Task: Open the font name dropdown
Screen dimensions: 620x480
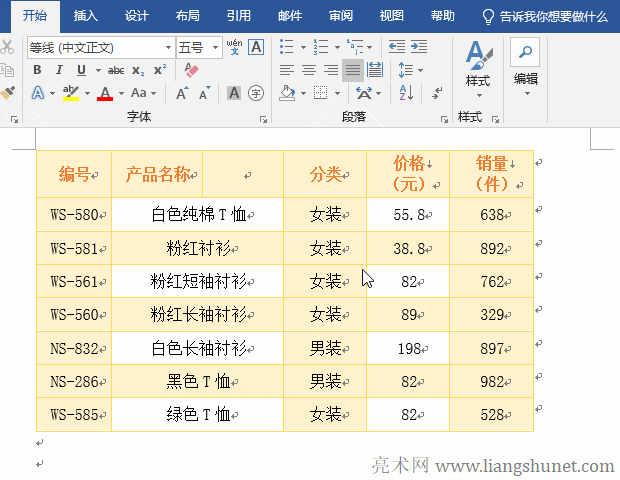Action: click(168, 47)
